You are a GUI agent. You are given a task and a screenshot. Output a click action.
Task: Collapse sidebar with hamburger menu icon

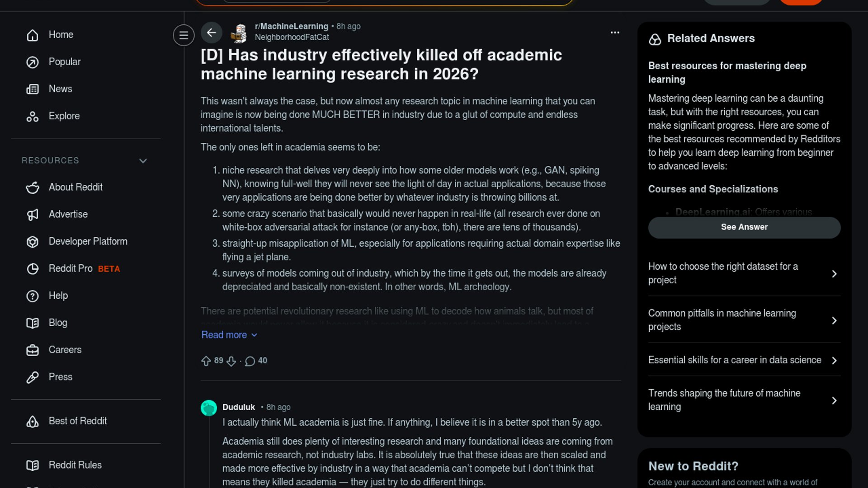184,35
